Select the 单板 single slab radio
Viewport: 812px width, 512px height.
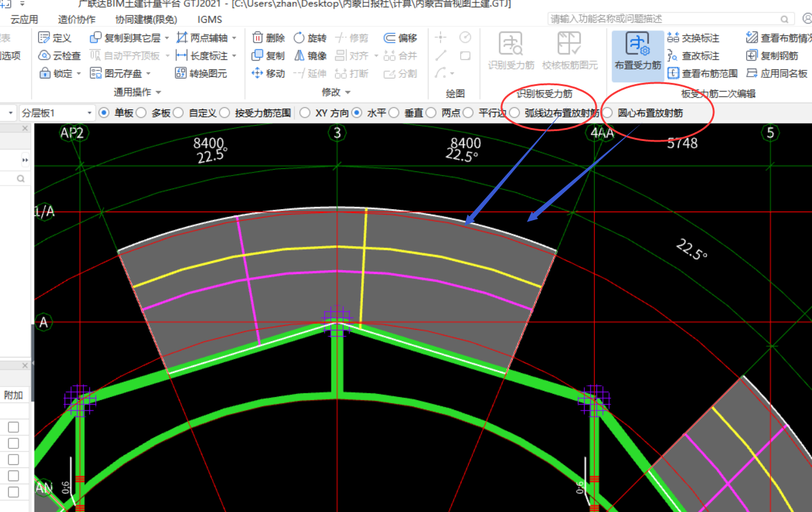click(x=103, y=113)
